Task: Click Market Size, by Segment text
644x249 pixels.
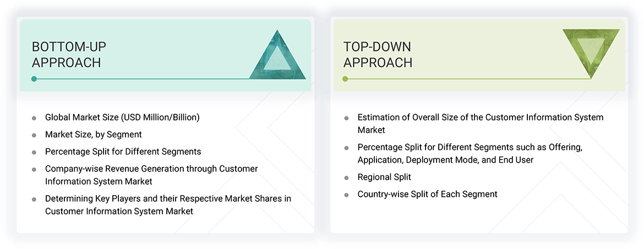Action: pyautogui.click(x=94, y=135)
